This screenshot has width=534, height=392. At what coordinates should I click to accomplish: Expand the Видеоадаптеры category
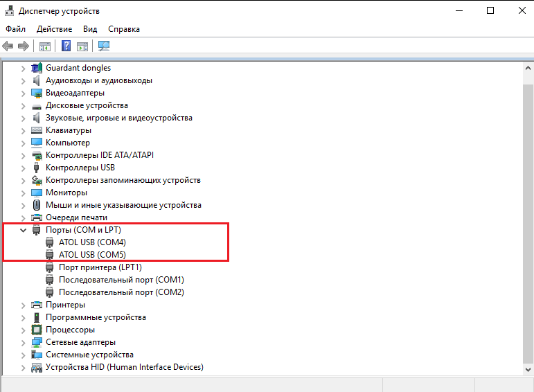[x=23, y=93]
